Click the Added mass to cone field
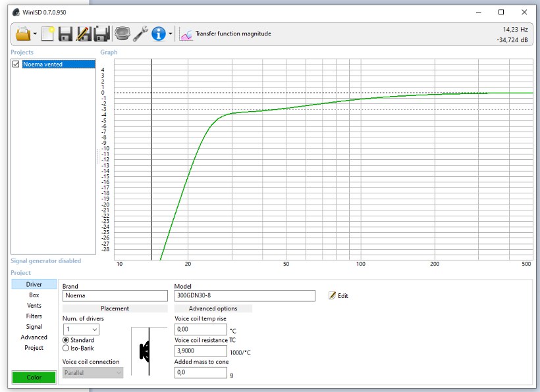Viewport: 540px width, 392px height. click(x=200, y=373)
